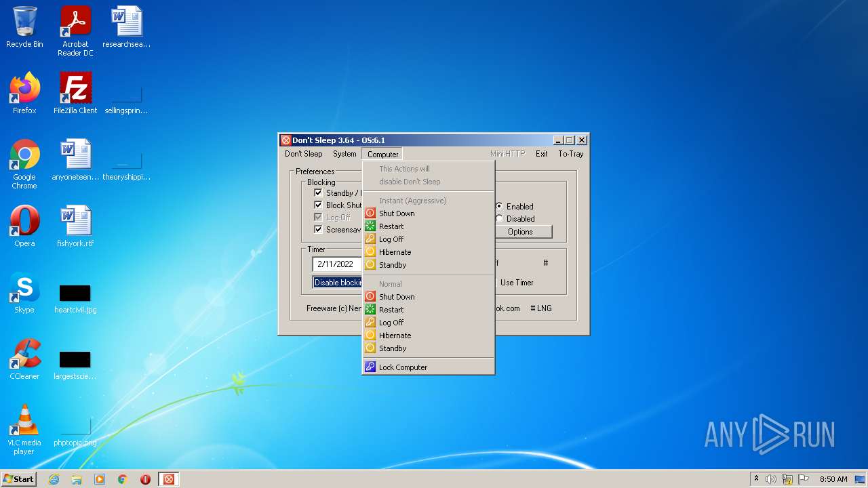Open Internet Explorer from the taskbar
Screen dimensions: 868x488
click(x=54, y=479)
